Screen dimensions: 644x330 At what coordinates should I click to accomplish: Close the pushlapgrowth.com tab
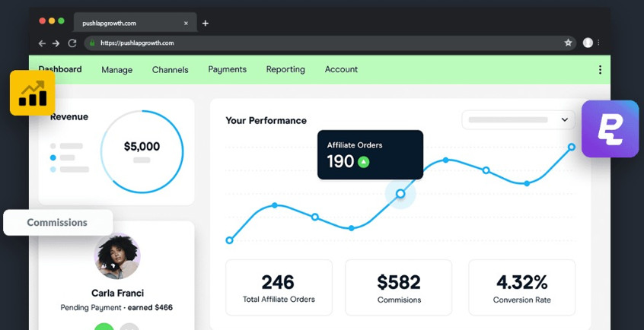186,23
